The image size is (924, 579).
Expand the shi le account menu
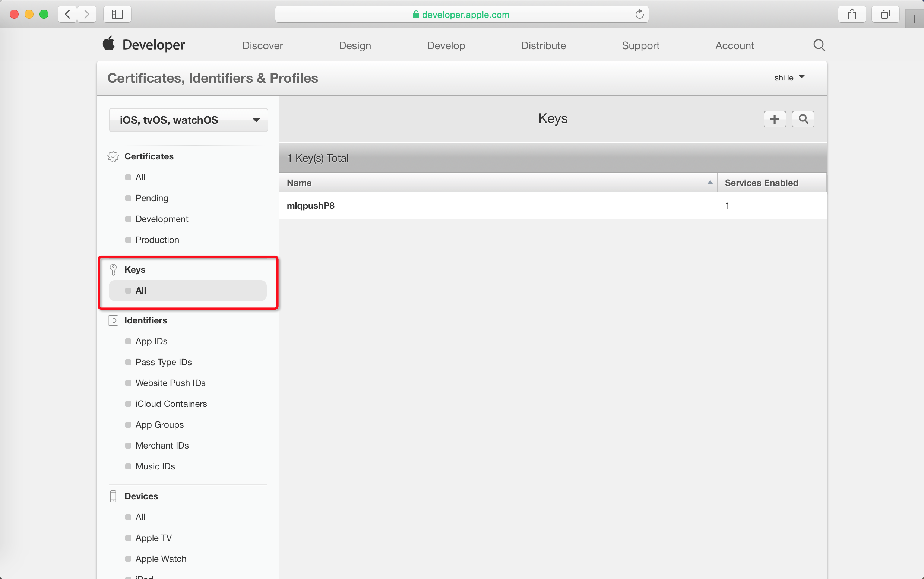pos(789,78)
